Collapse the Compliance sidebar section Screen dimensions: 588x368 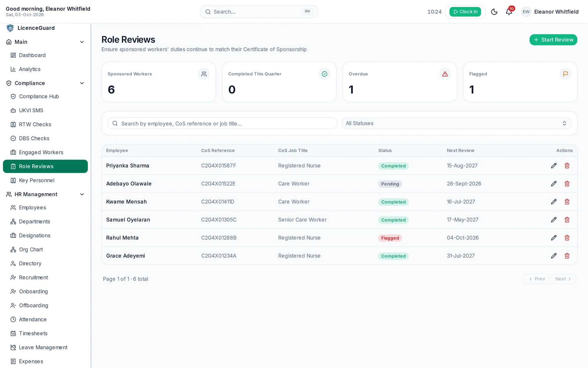tap(45, 83)
